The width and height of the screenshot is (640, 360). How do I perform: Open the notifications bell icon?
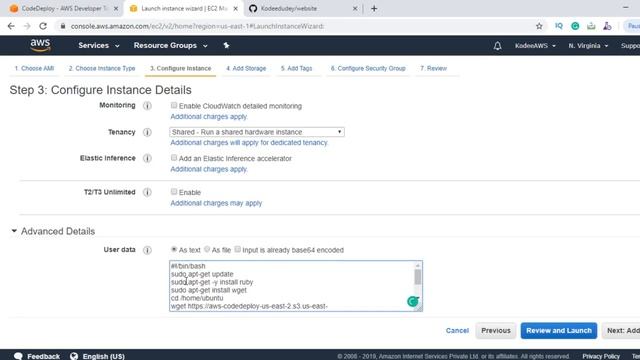point(497,46)
